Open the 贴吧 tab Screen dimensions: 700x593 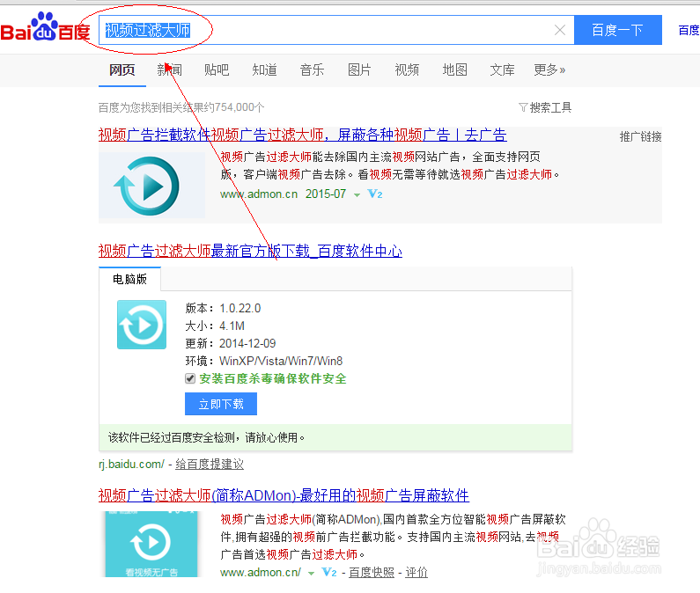click(x=217, y=70)
